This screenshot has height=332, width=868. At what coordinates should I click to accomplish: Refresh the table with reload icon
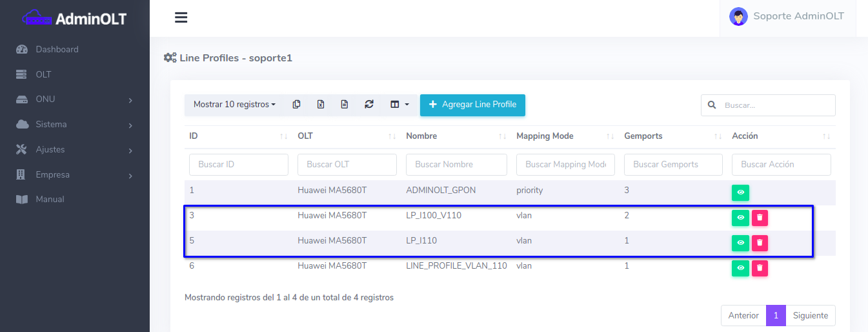369,105
